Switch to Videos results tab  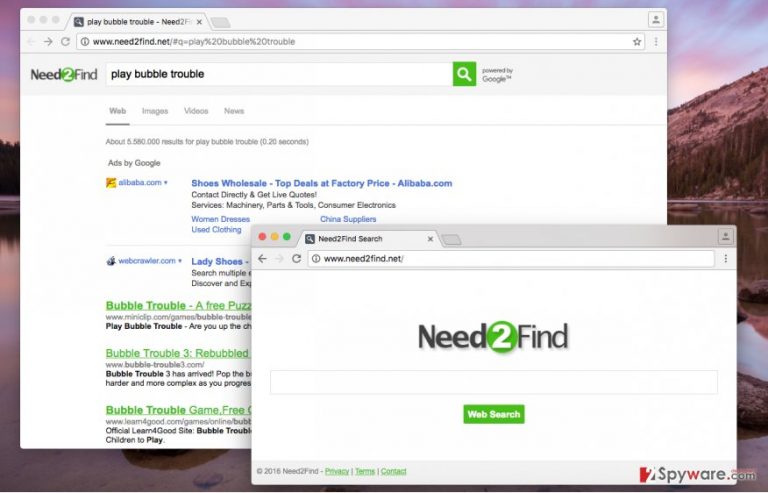click(x=196, y=111)
